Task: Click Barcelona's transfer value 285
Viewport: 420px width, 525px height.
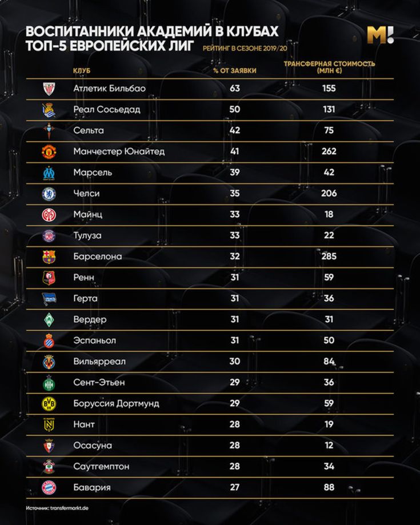Action: (329, 257)
